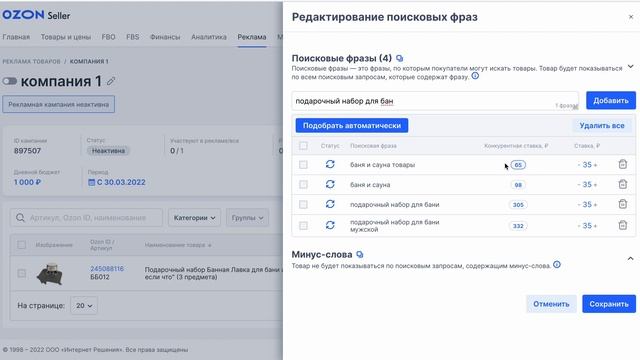The width and height of the screenshot is (640, 360).
Task: Delete phrase 'баня и сауна'
Action: [x=622, y=184]
